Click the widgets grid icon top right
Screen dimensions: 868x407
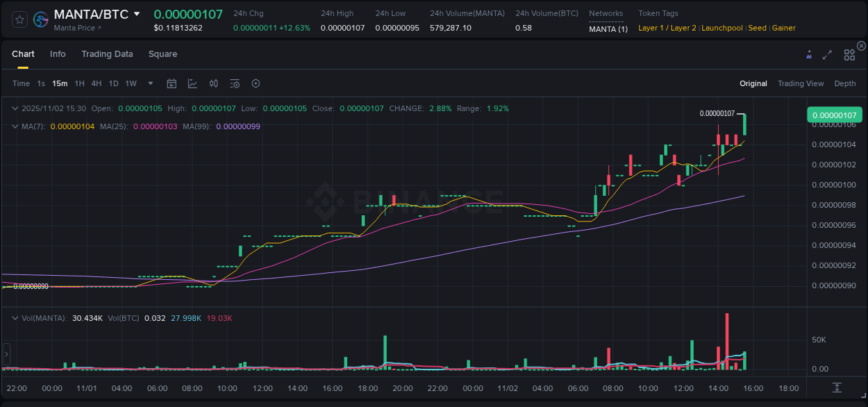849,55
